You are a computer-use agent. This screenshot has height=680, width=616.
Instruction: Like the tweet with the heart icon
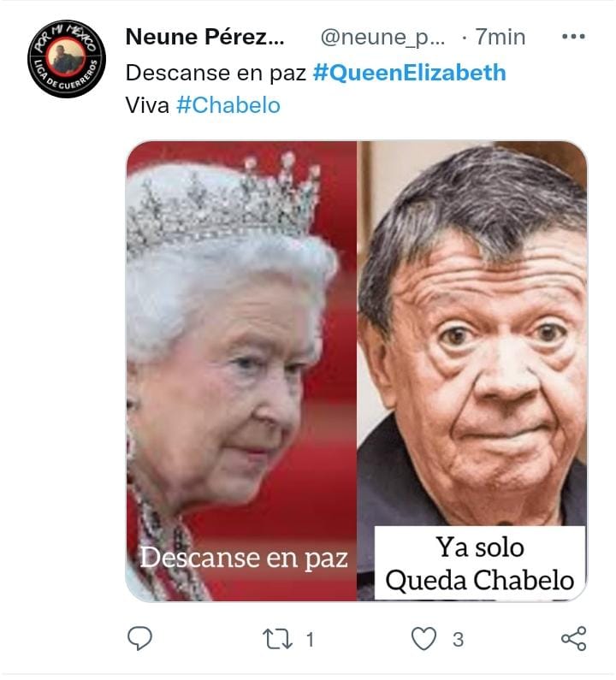coord(423,639)
